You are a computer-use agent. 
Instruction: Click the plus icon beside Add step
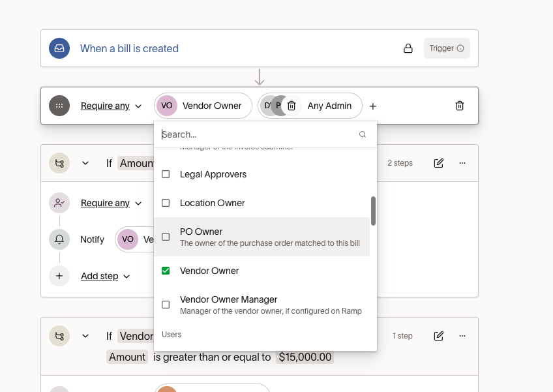pos(59,276)
